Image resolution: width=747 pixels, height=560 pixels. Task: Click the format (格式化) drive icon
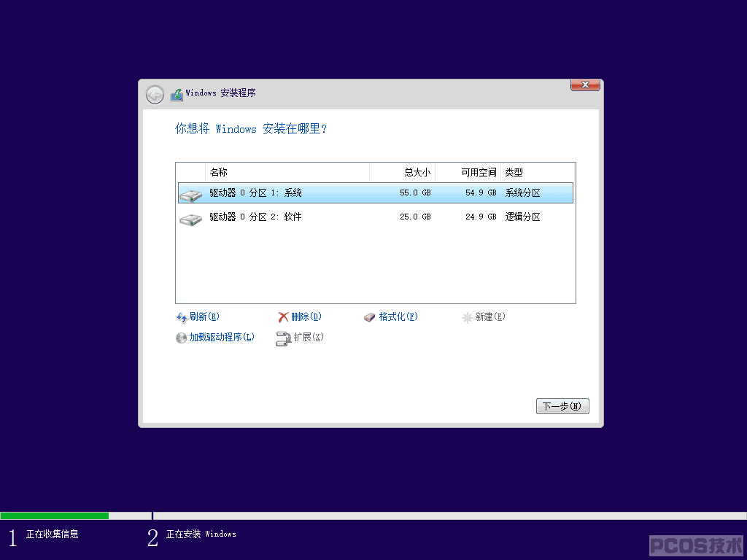coord(369,317)
